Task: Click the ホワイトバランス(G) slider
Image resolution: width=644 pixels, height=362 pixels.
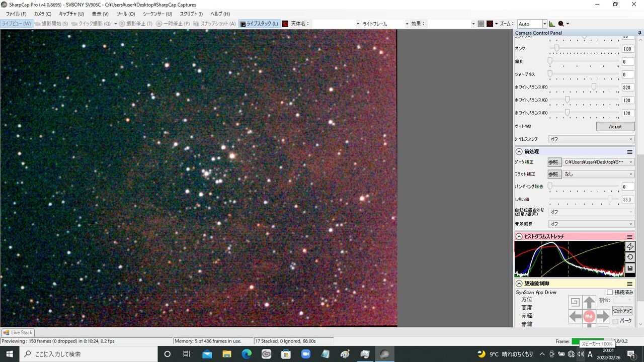Action: (x=584, y=100)
